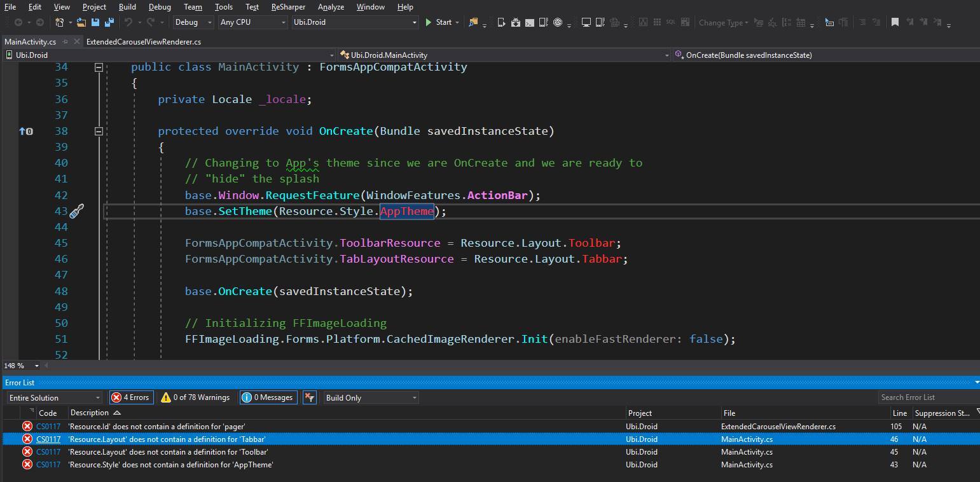980x482 pixels.
Task: Open the solution configuration Debug dropdown
Action: coord(193,22)
